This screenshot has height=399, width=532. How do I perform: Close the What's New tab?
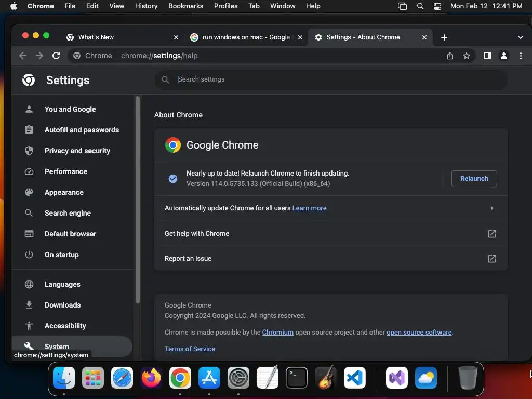[176, 37]
